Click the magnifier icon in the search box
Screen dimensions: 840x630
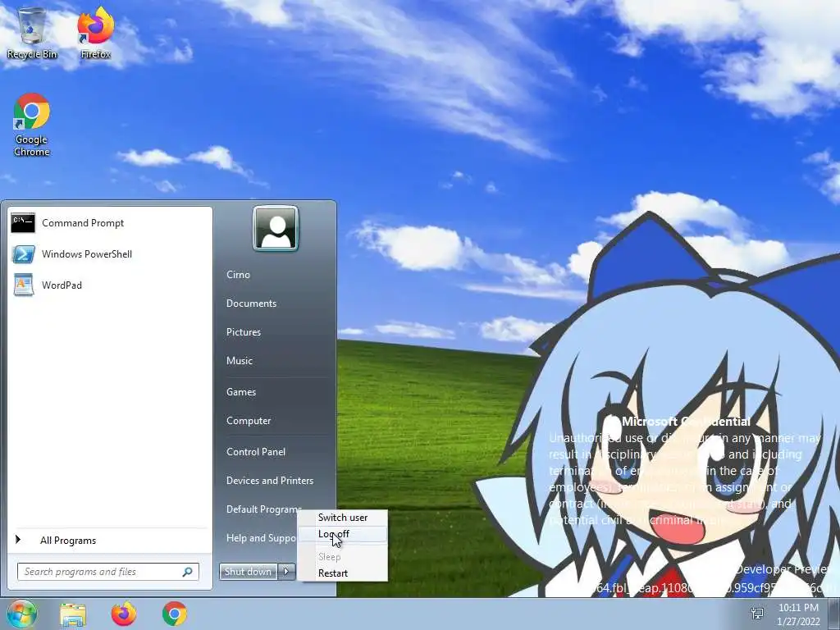point(188,572)
